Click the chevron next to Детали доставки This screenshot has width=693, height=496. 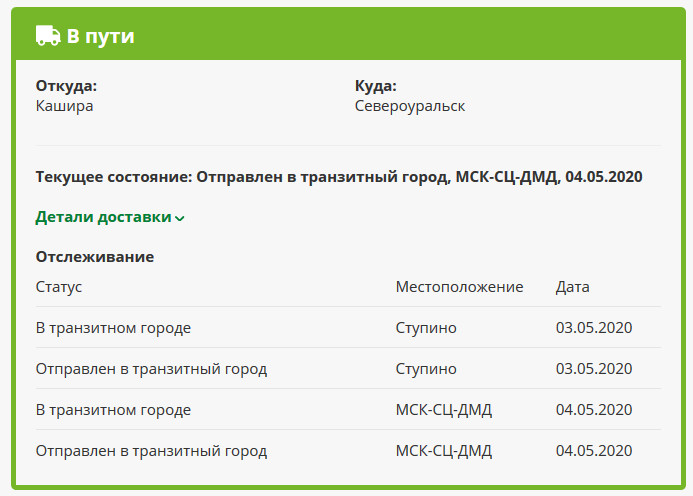click(180, 218)
